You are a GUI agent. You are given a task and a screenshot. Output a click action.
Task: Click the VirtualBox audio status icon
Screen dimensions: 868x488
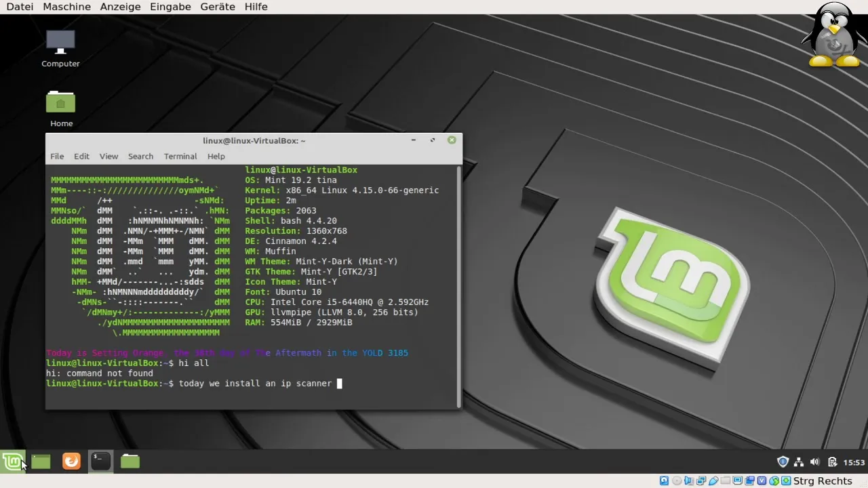(x=688, y=481)
